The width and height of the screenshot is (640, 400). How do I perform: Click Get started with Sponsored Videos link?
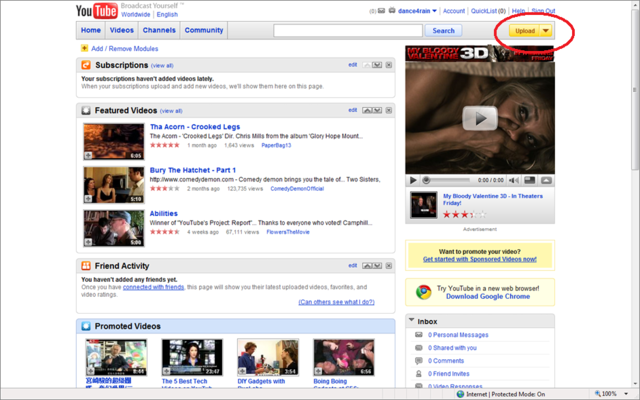(x=480, y=259)
